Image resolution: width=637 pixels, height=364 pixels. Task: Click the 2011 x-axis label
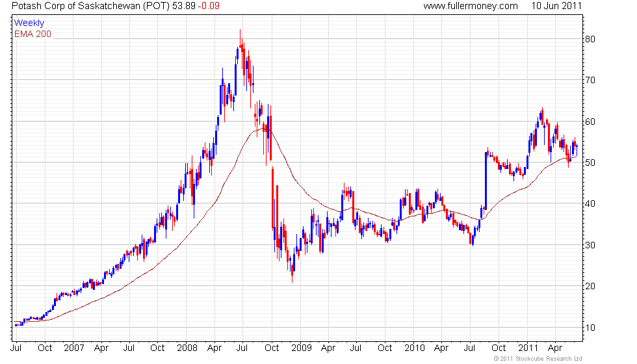528,348
